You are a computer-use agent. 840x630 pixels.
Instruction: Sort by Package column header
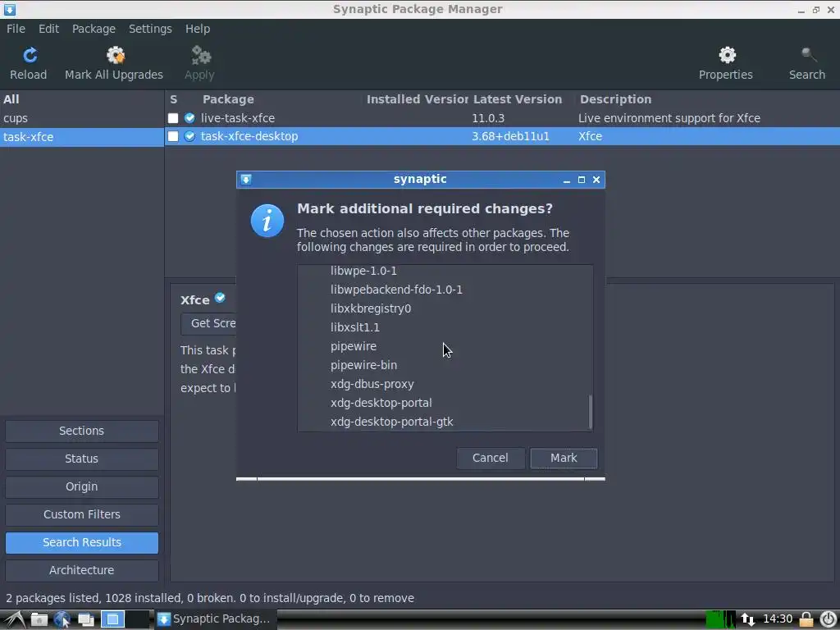click(x=228, y=99)
